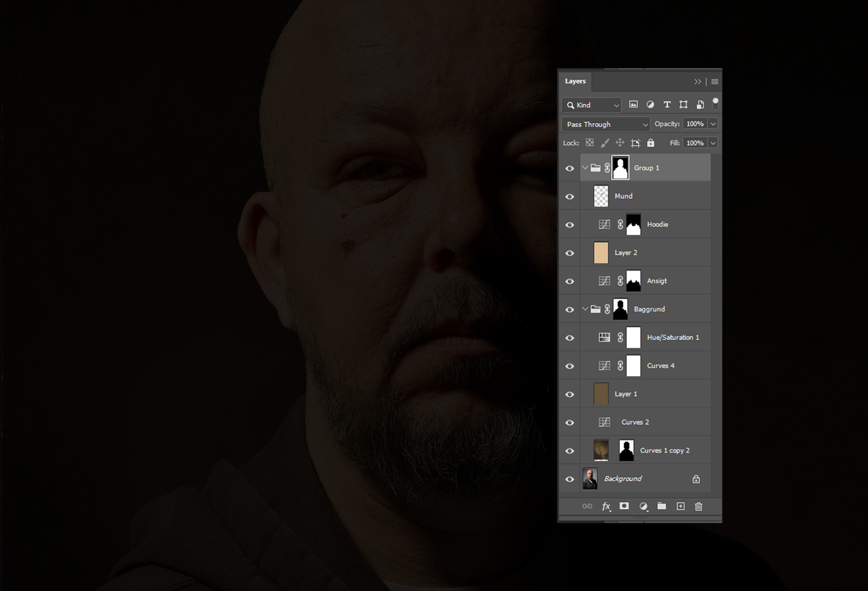The image size is (868, 591).
Task: Hide the Background layer
Action: click(570, 479)
